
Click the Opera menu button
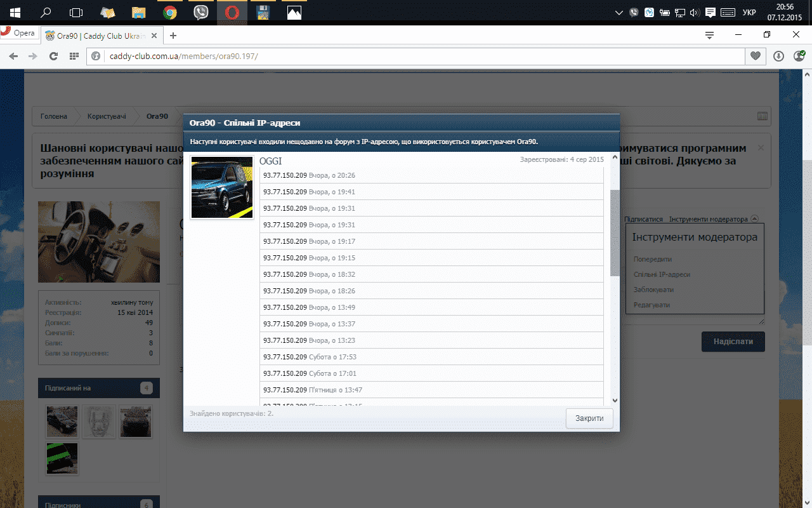18,33
